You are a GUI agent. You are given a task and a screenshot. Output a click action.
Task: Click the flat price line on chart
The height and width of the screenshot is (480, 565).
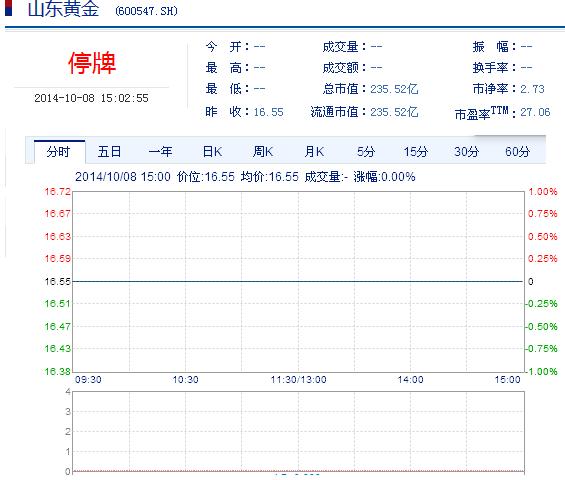[298, 281]
